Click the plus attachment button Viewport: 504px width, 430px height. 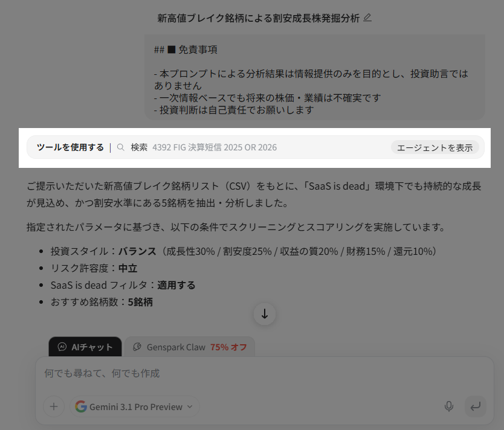point(53,406)
